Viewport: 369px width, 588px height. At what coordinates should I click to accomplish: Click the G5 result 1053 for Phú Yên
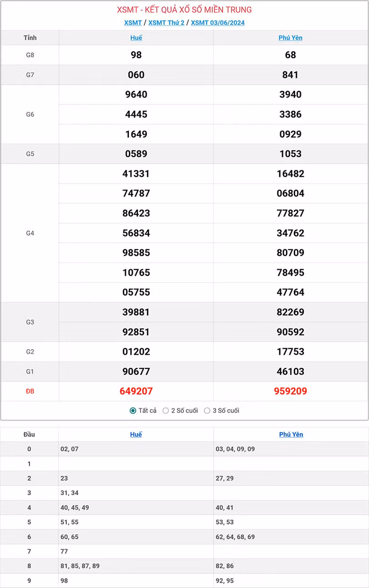point(290,154)
